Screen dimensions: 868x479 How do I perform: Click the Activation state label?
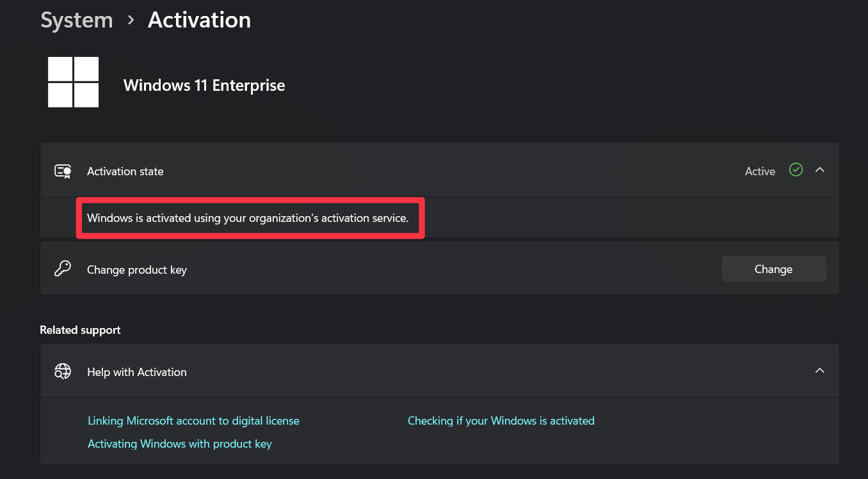coord(125,171)
